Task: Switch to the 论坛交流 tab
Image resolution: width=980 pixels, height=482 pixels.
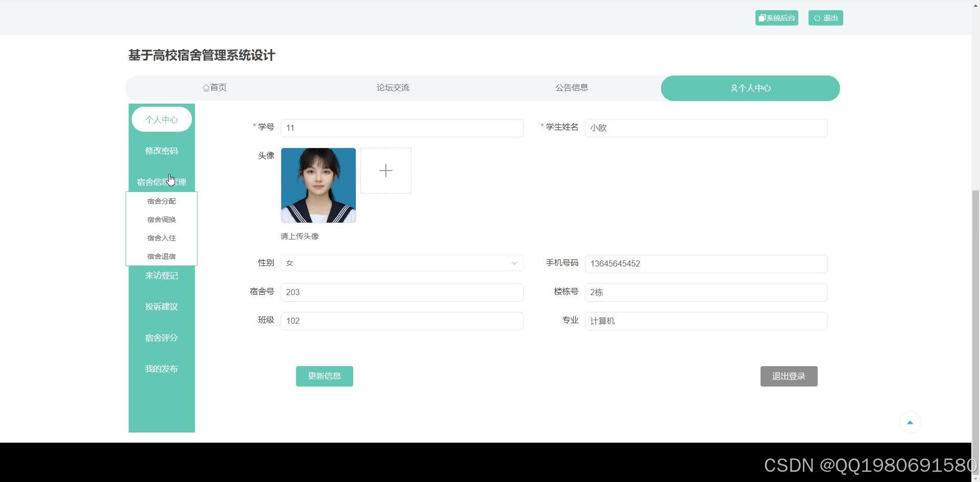Action: 393,87
